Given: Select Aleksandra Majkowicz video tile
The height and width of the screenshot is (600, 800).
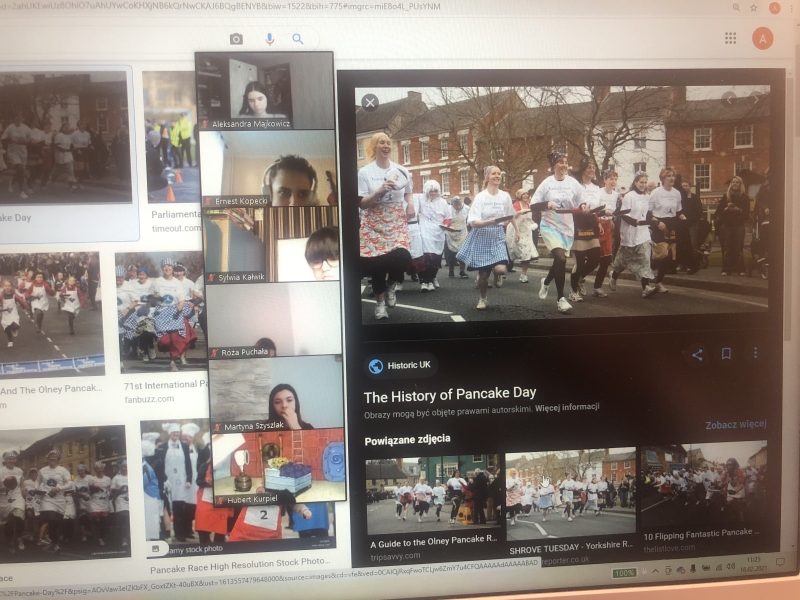Looking at the screenshot, I should coord(265,91).
